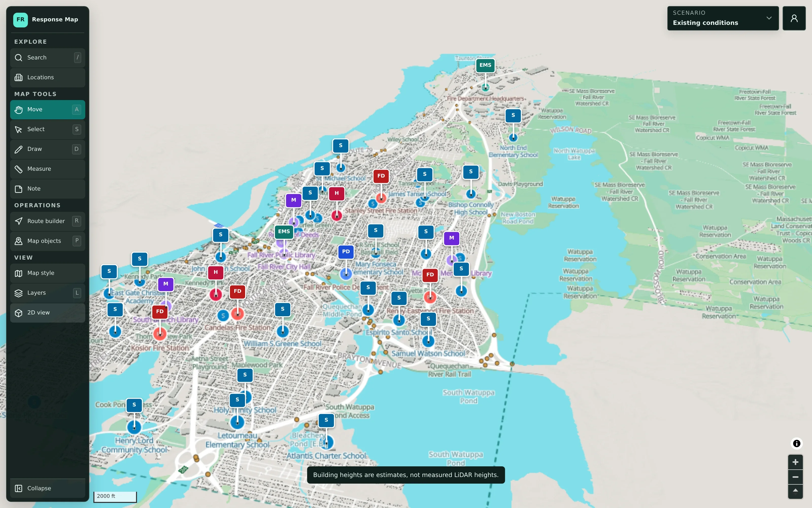Image resolution: width=812 pixels, height=508 pixels.
Task: Select the EMS marker near Fire Department Headquarters
Action: (485, 65)
